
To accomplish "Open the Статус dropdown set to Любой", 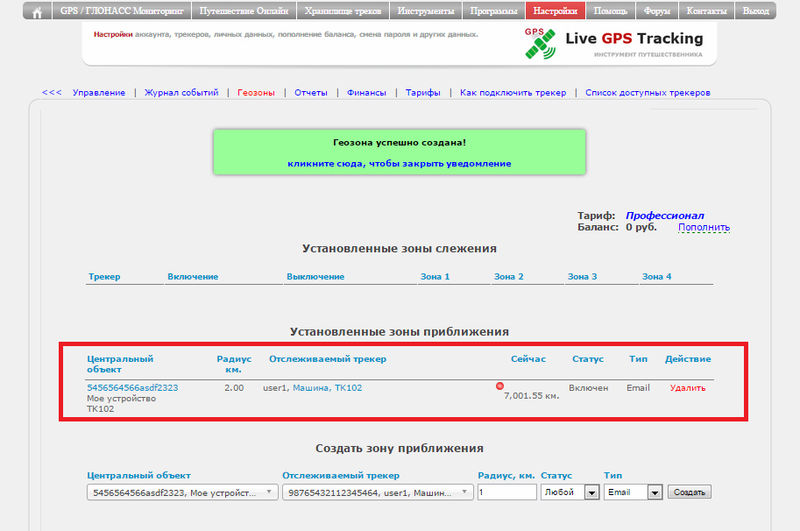I will click(569, 492).
